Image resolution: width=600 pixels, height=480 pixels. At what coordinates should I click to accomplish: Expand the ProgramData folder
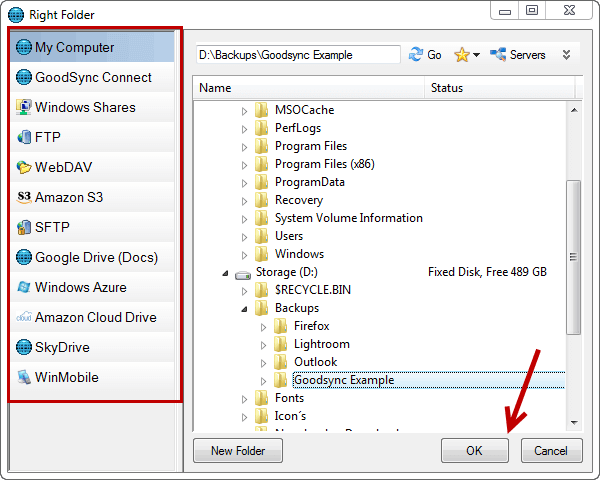tap(244, 183)
